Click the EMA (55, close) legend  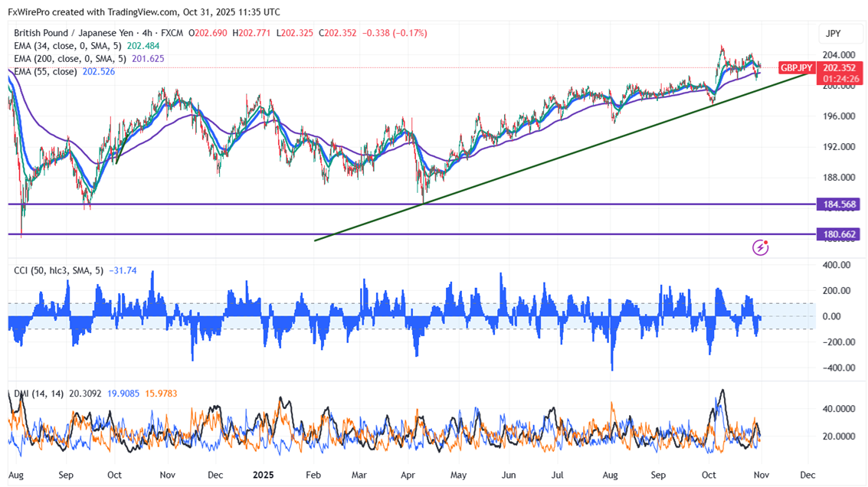[45, 71]
